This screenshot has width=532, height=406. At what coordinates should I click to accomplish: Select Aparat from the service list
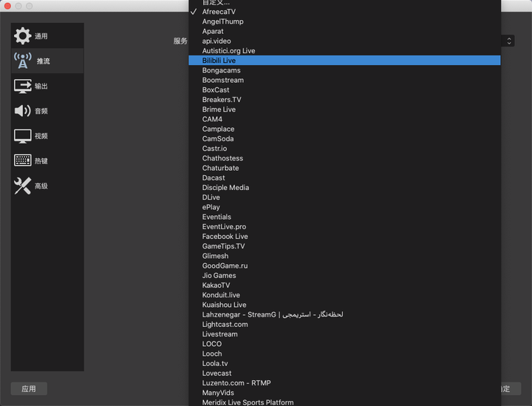point(344,31)
